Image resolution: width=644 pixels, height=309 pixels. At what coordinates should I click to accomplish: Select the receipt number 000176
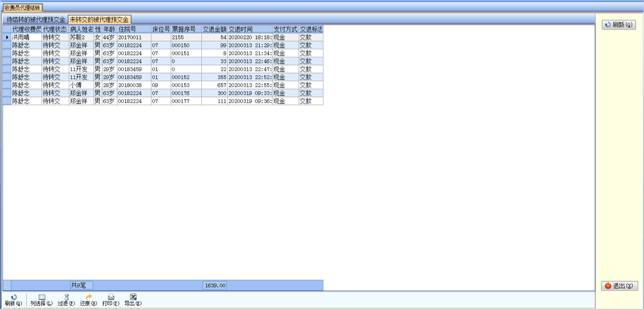point(186,93)
